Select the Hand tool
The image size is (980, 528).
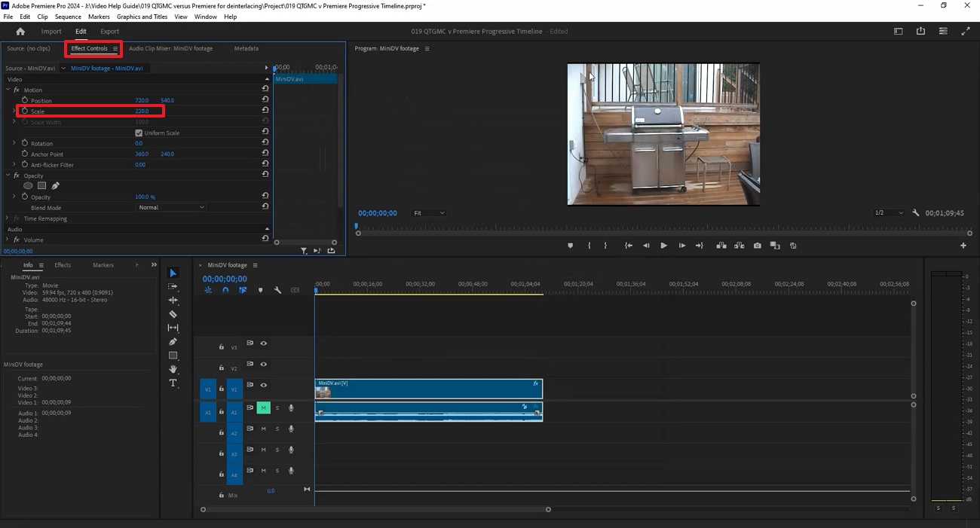[x=173, y=369]
